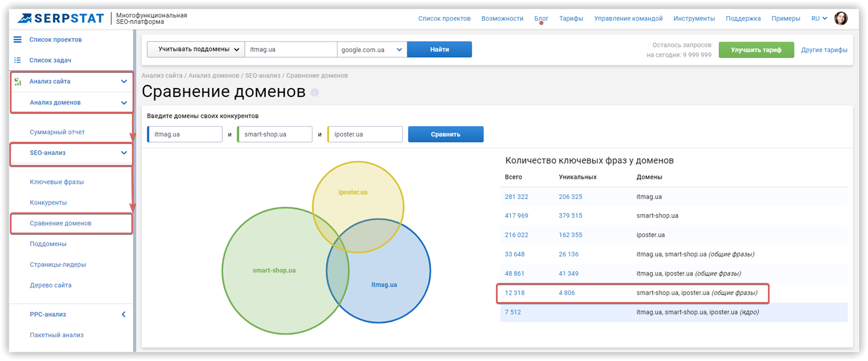This screenshot has height=361, width=868.
Task: Click total keywords 216 022 for iposter.ua
Action: point(516,235)
